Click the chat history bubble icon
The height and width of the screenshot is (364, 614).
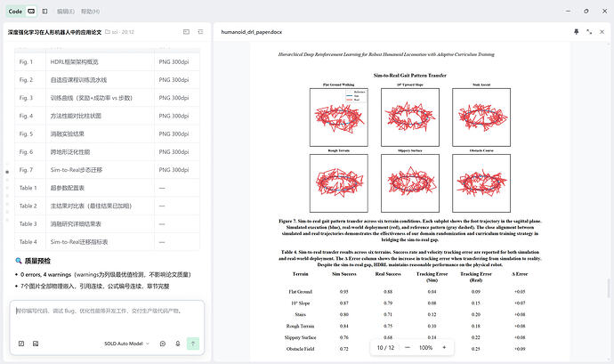(163, 344)
